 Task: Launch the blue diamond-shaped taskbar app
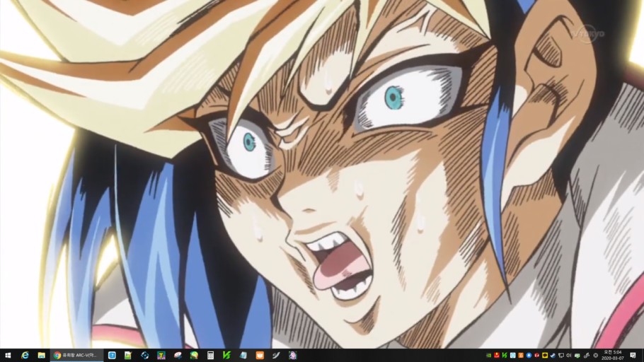144,356
